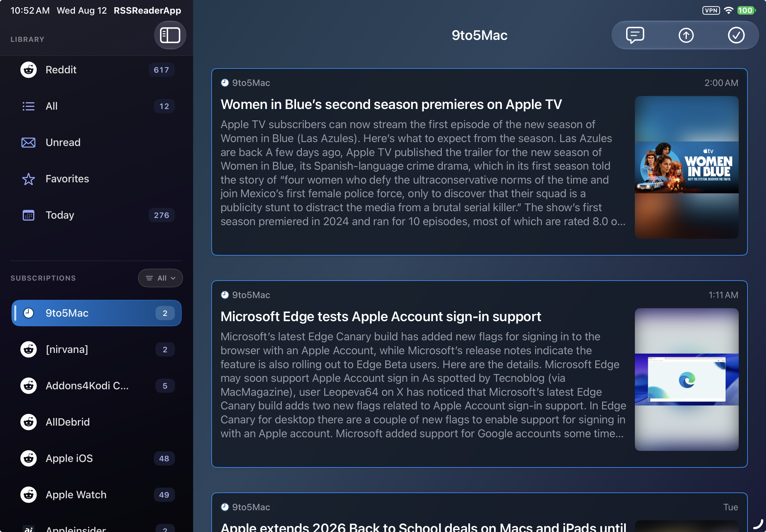The image size is (766, 532).
Task: Click the VPN status indicator
Action: coord(711,10)
